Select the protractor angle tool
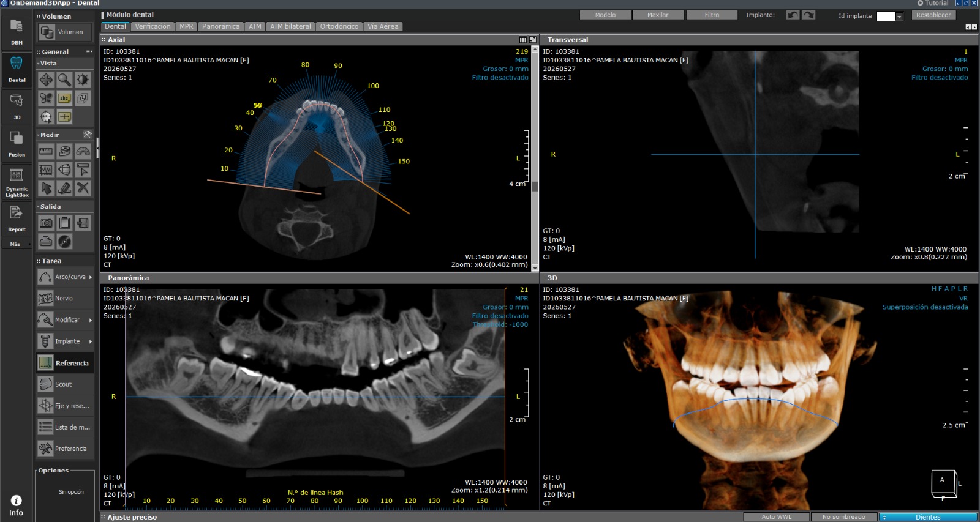The width and height of the screenshot is (980, 522). [x=83, y=151]
